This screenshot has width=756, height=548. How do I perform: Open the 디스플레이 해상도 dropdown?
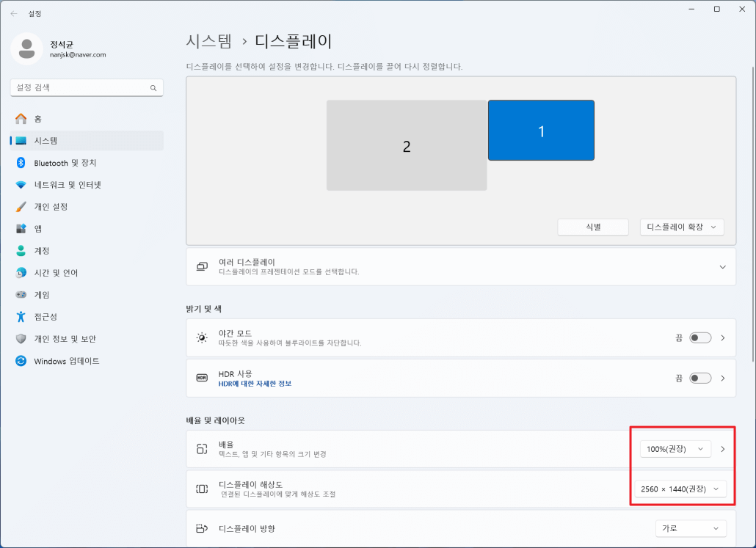tap(681, 489)
